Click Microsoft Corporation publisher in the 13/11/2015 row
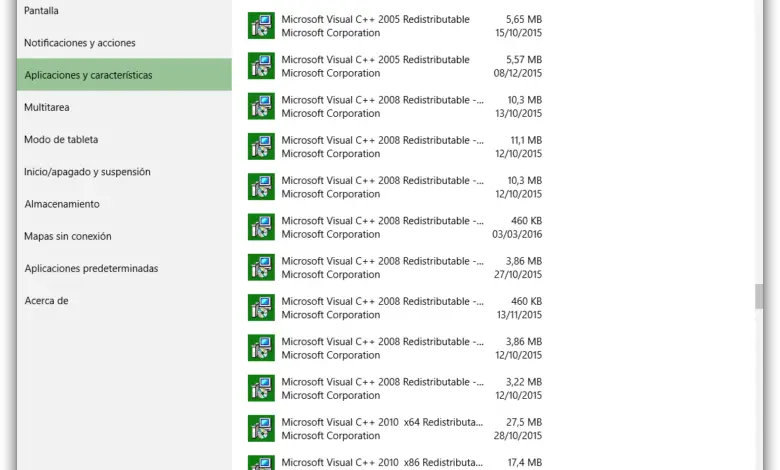 (331, 315)
